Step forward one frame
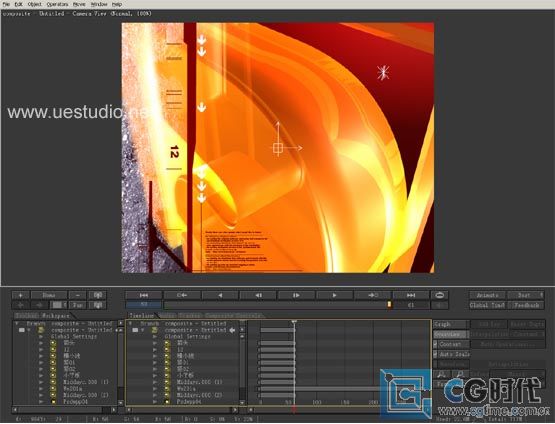Screen dimensions: 555x424 (297, 295)
